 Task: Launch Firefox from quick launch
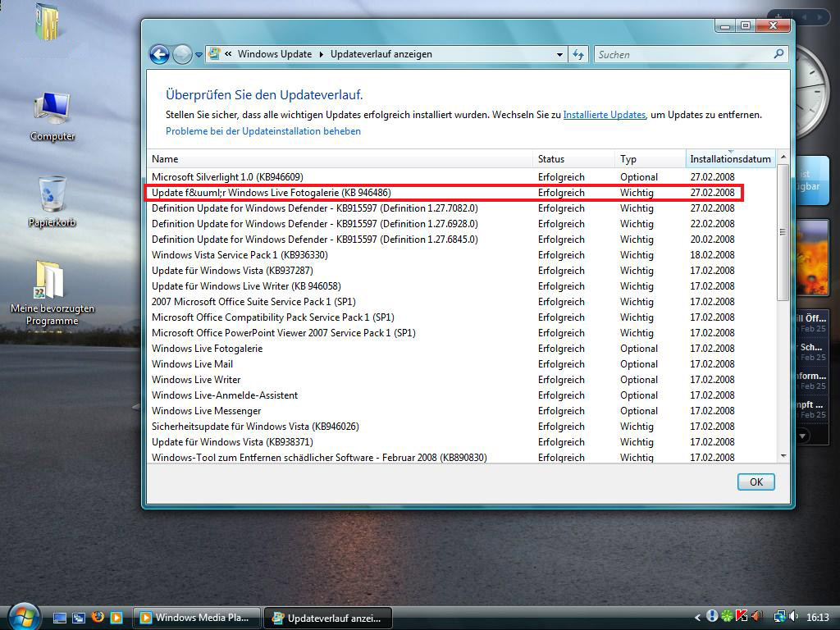pos(97,617)
